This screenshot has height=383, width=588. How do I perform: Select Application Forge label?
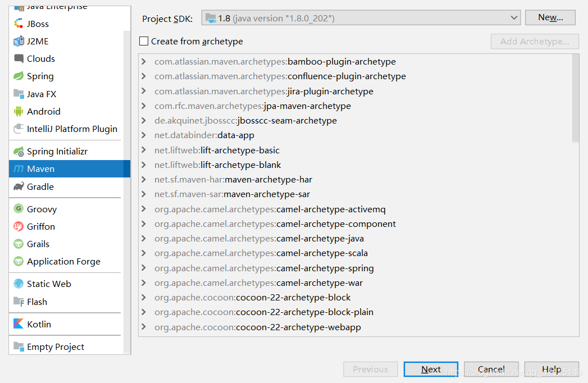[x=64, y=262]
